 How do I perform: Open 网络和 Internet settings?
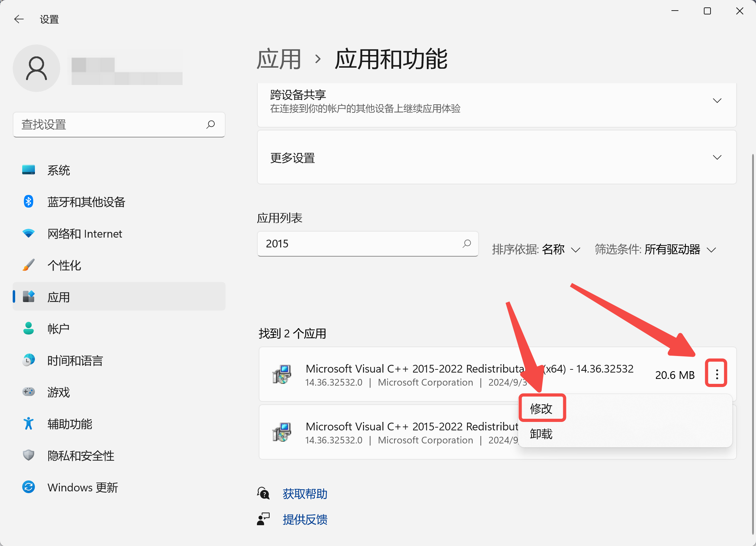pos(119,234)
